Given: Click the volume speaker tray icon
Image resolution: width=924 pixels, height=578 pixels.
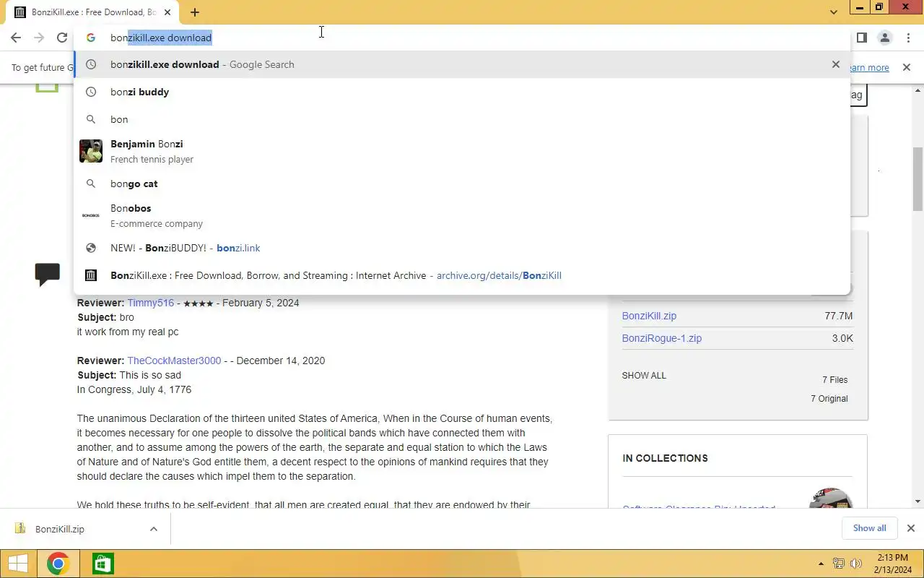Looking at the screenshot, I should pyautogui.click(x=857, y=564).
